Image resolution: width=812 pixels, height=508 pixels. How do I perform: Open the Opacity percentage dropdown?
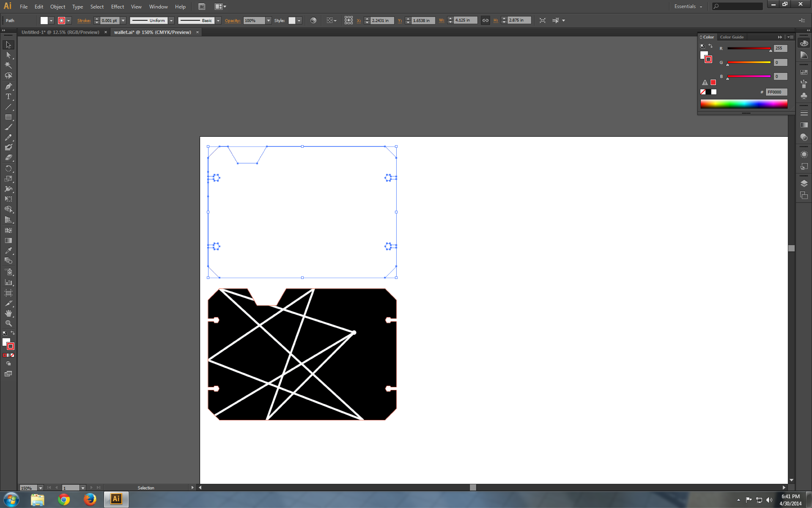[269, 20]
